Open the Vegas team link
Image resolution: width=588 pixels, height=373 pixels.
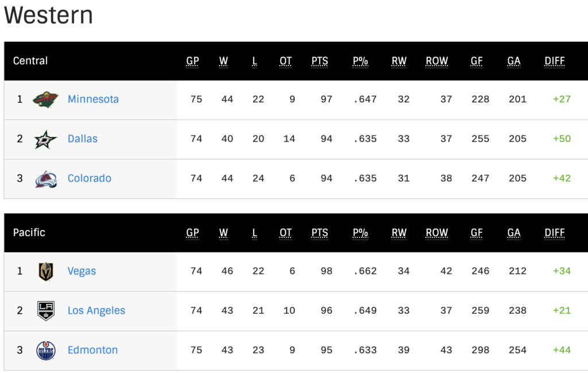[82, 271]
